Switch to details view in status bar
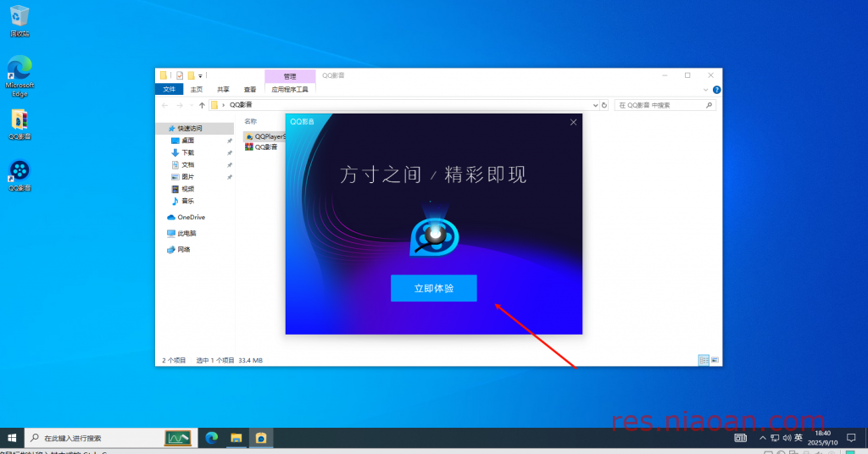Viewport: 868px width, 454px height. coord(704,360)
